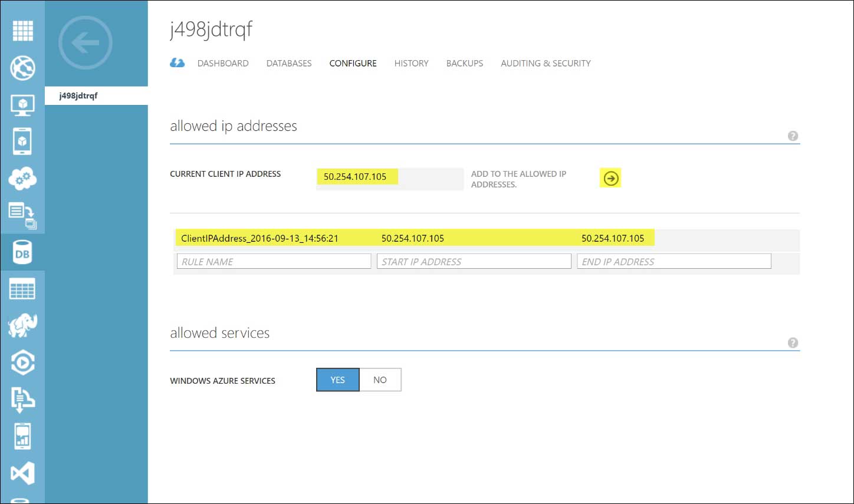Screen dimensions: 854x504
Task: Open the All Items grid icon
Action: click(22, 31)
